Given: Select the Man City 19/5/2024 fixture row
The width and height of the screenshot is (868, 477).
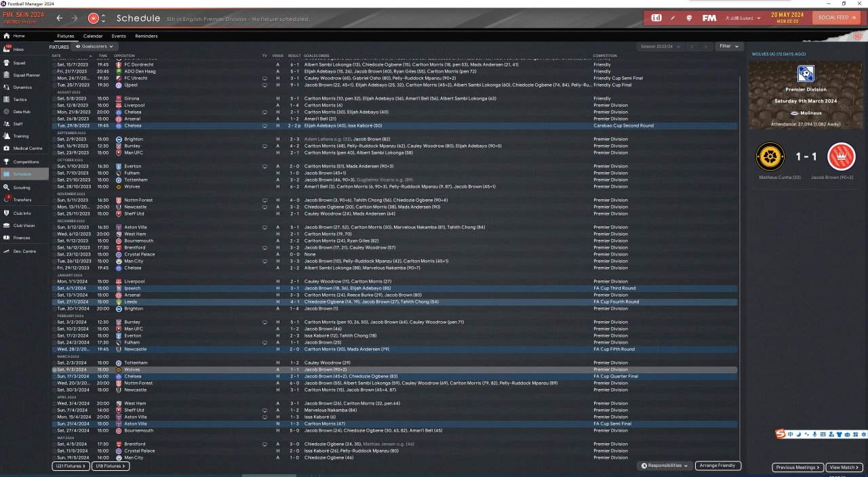Looking at the screenshot, I should click(394, 457).
